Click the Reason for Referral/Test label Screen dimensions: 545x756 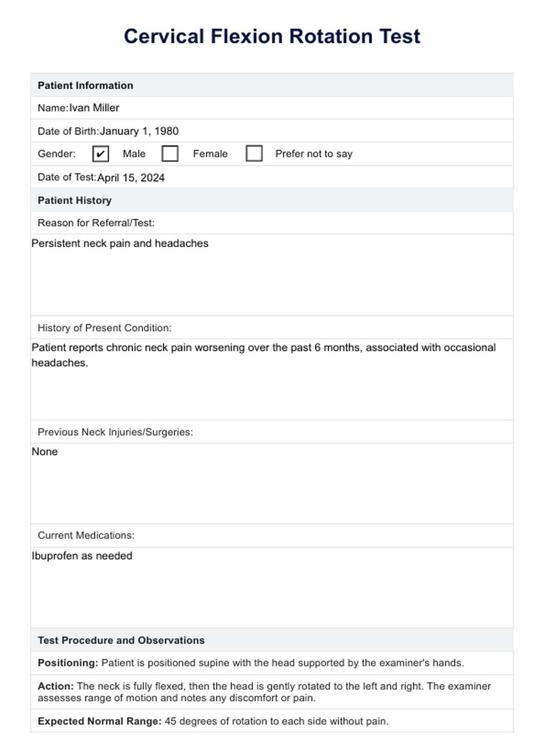(96, 223)
